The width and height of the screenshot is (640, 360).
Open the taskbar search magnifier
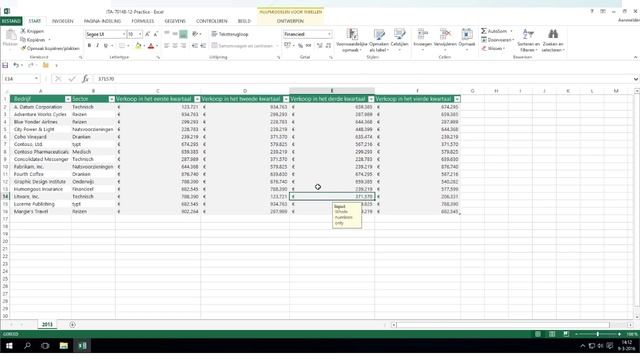[x=27, y=346]
